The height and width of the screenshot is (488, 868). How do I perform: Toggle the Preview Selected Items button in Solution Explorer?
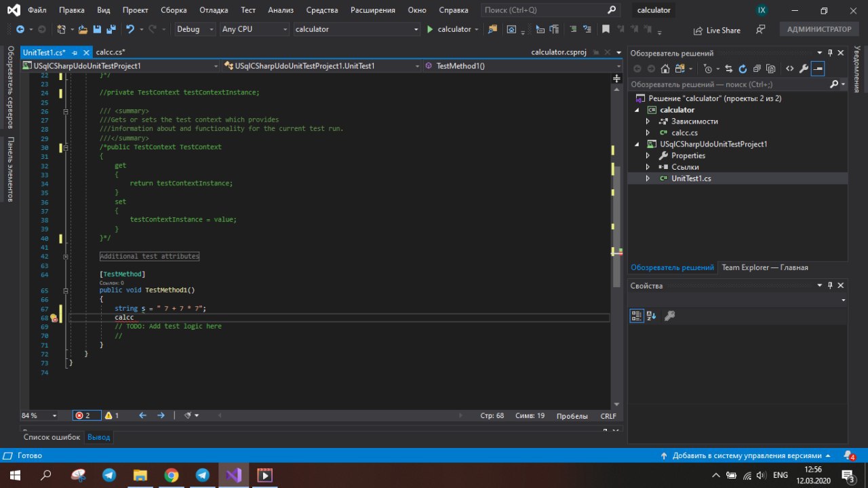818,69
